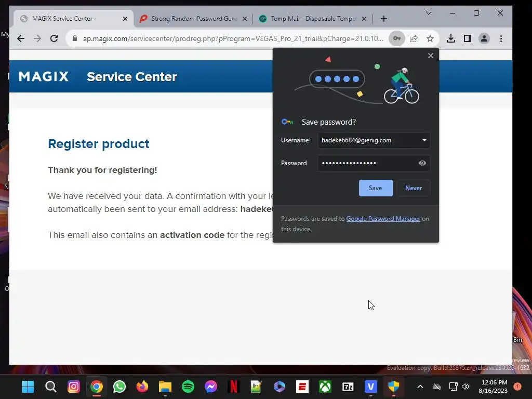The height and width of the screenshot is (399, 532).
Task: Dismiss the Save password popup
Action: (x=431, y=56)
